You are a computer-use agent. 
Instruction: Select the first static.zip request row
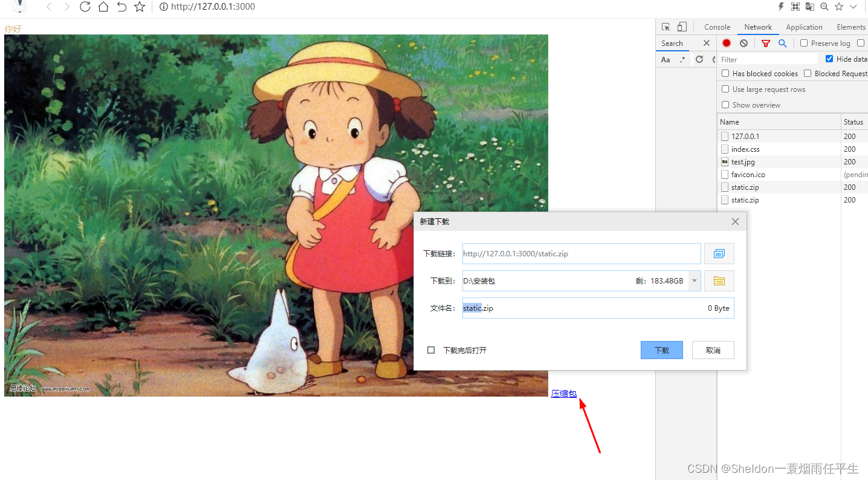pos(792,187)
